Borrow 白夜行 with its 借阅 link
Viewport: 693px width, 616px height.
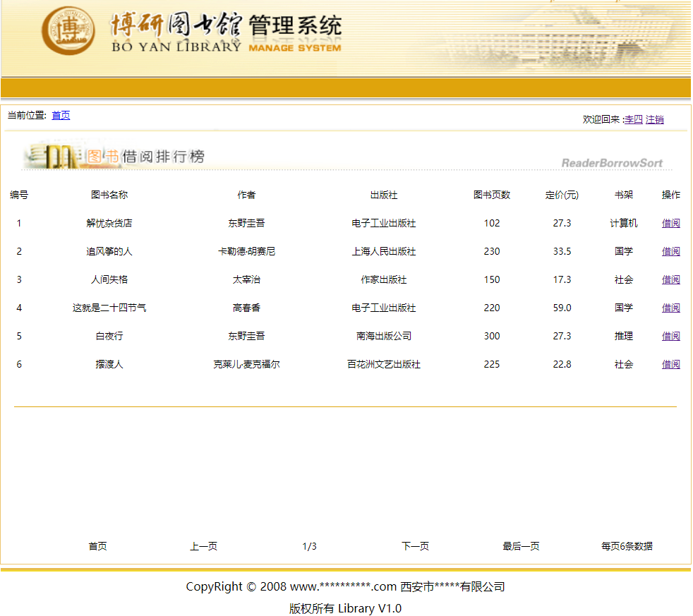pos(670,337)
